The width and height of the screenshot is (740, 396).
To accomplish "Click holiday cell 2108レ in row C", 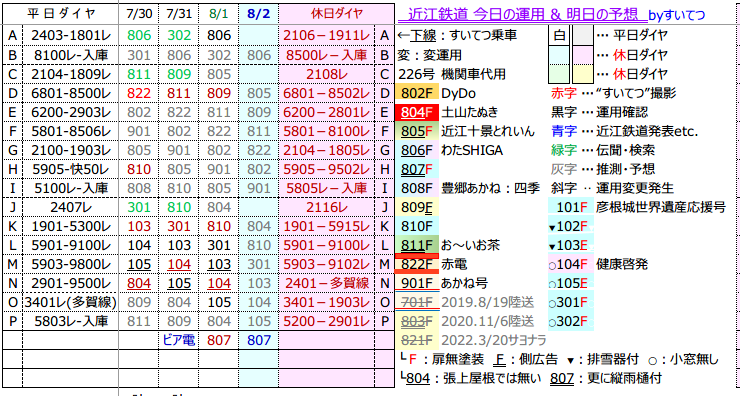I will [x=327, y=74].
